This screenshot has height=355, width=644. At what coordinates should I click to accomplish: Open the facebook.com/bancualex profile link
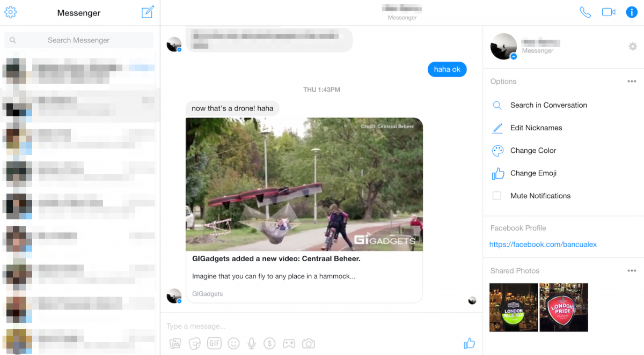pos(543,244)
